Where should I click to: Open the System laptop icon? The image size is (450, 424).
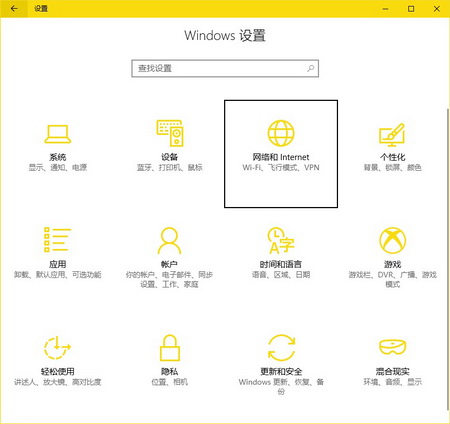pyautogui.click(x=57, y=134)
